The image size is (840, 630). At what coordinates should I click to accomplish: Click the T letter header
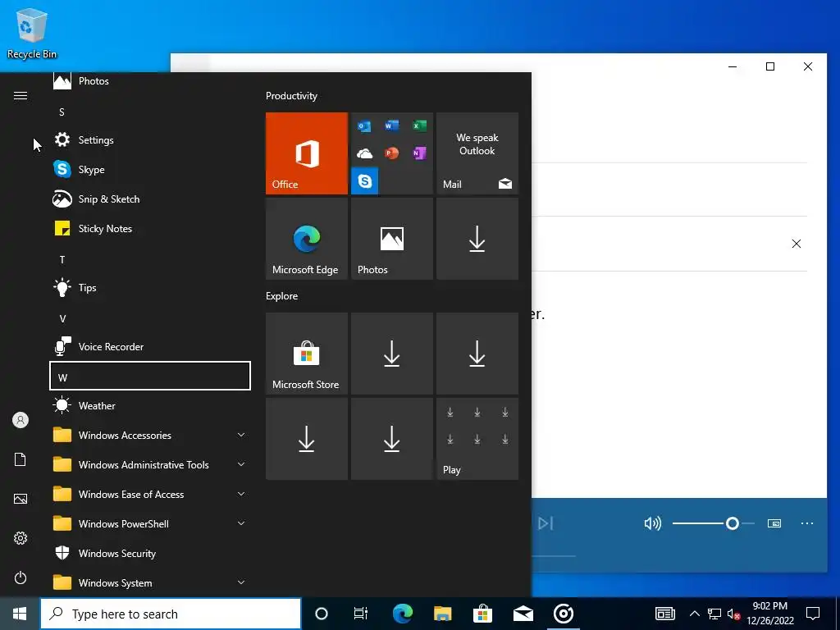150,260
